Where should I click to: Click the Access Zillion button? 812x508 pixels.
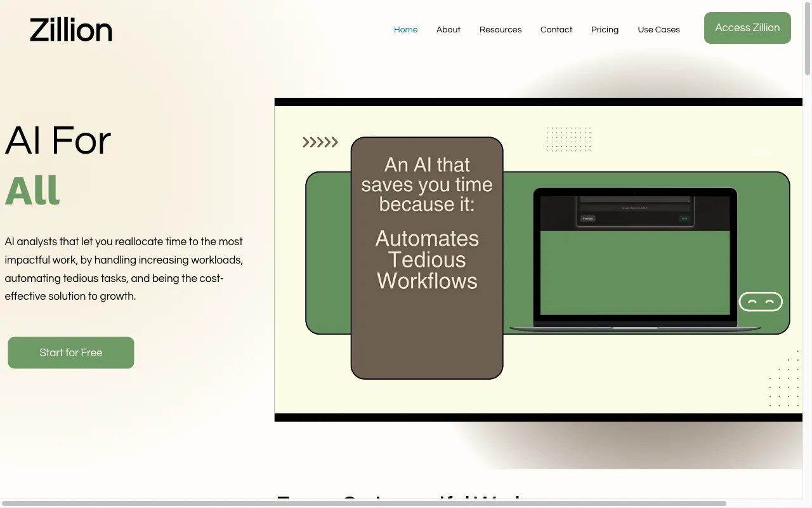pyautogui.click(x=747, y=28)
